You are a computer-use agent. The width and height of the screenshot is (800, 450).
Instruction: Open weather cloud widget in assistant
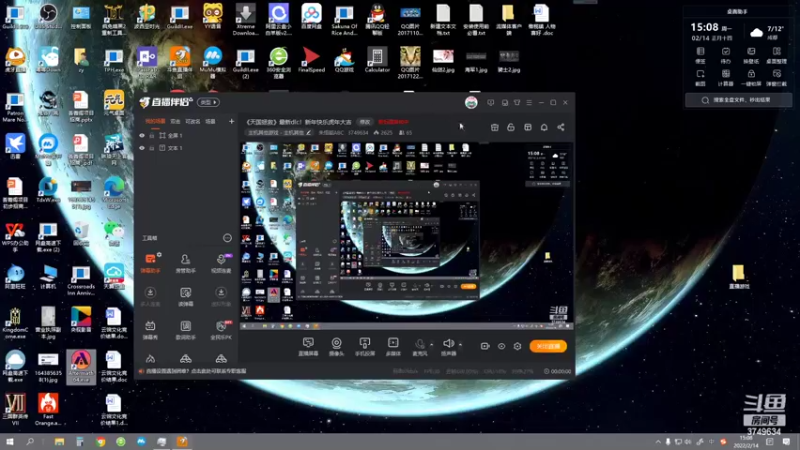756,33
